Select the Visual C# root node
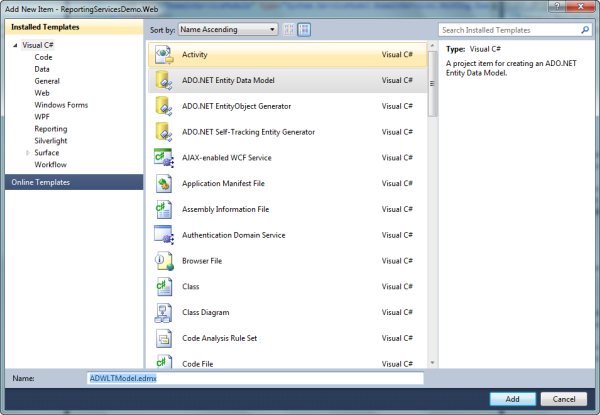The width and height of the screenshot is (600, 415). [x=38, y=45]
